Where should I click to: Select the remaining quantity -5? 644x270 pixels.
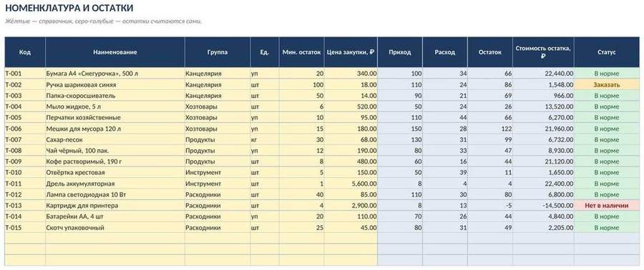[490, 205]
